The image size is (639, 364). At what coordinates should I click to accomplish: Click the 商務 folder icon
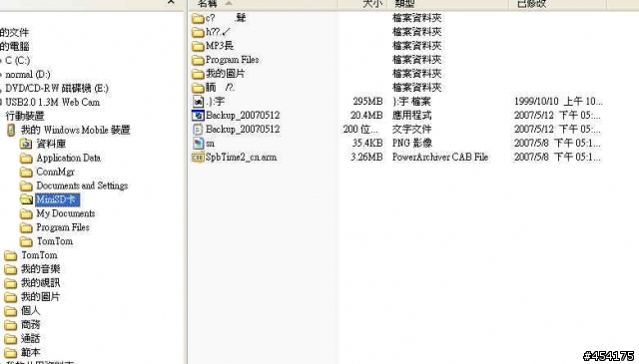11,325
